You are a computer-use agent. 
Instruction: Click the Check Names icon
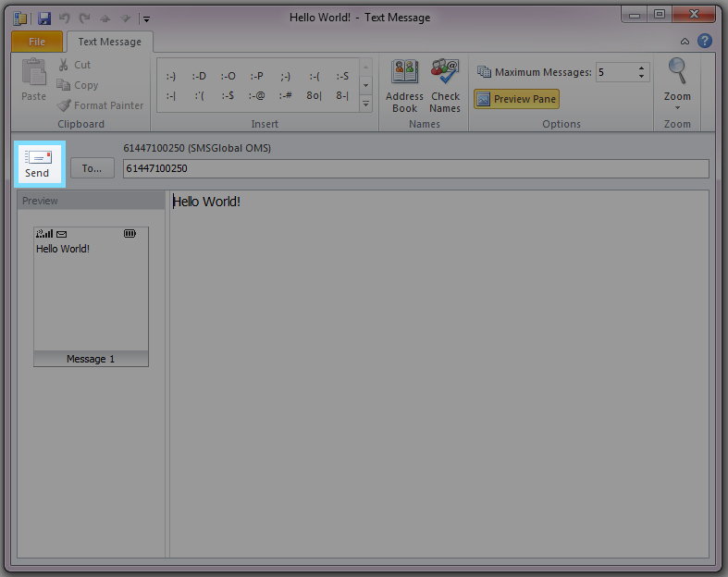pos(445,86)
